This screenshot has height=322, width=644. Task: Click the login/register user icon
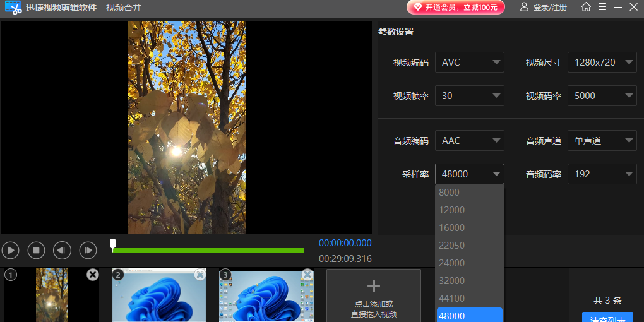point(524,8)
